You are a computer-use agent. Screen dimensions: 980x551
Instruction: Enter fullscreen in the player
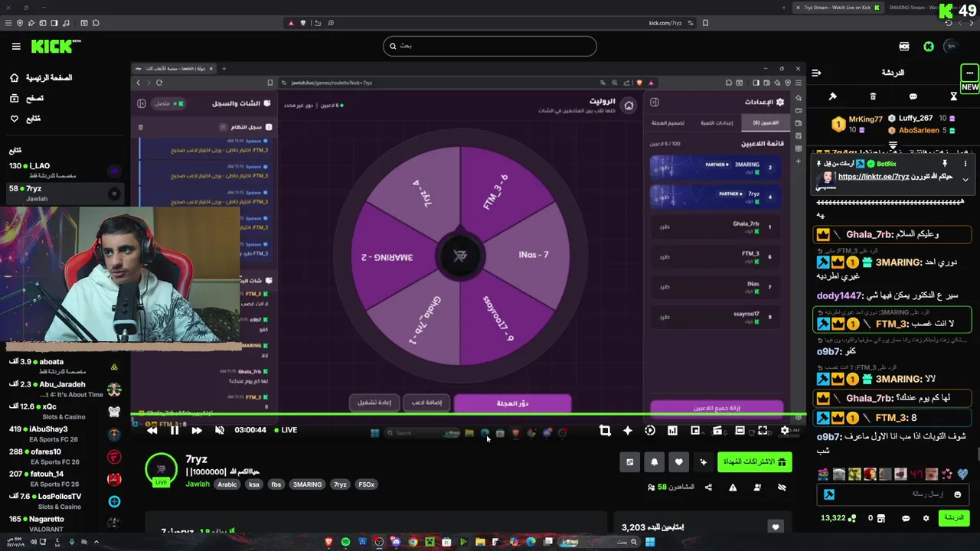click(x=763, y=431)
